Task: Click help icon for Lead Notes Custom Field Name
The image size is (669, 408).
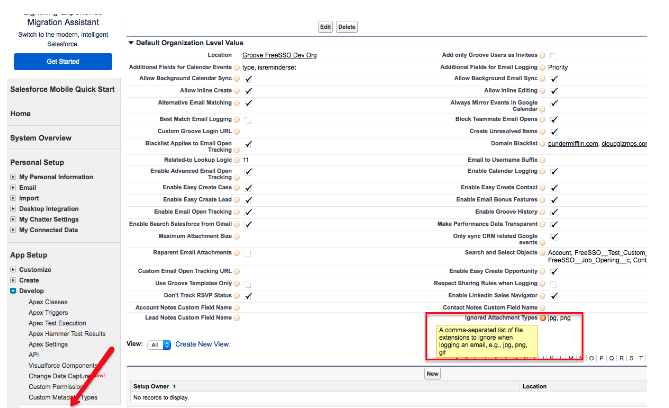Action: (x=236, y=318)
